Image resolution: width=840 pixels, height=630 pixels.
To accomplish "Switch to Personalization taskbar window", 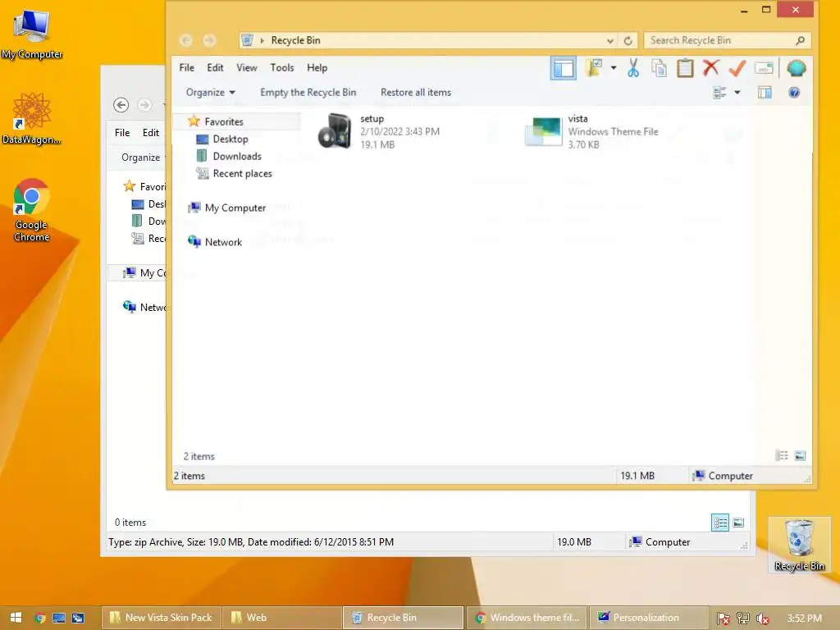I will click(x=648, y=618).
